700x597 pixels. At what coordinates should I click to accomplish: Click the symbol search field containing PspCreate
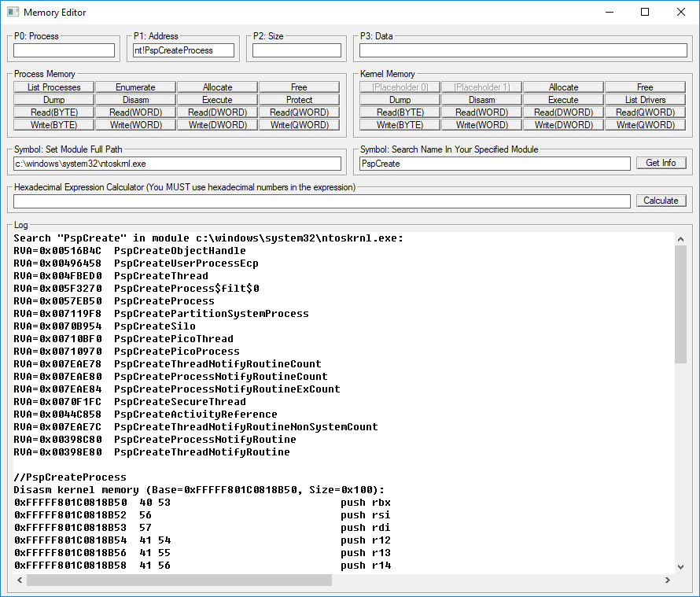coord(495,164)
